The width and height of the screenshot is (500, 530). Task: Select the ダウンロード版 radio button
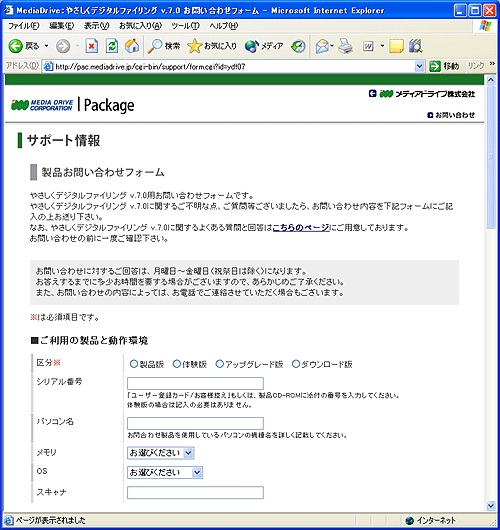(296, 364)
